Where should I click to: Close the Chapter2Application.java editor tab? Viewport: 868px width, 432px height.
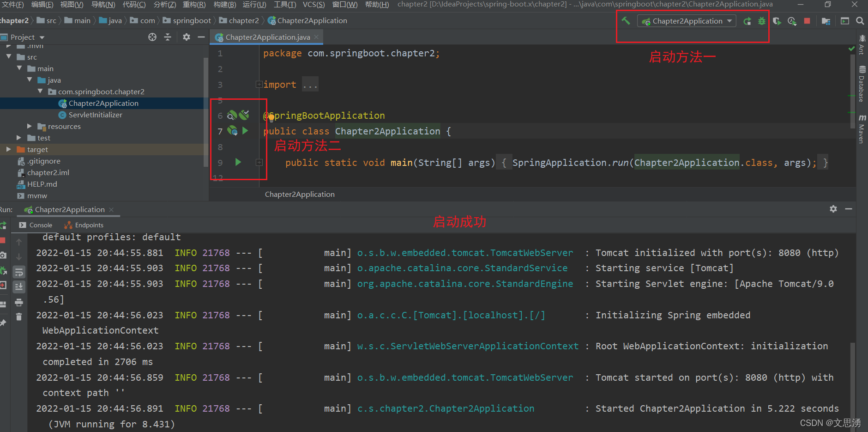(x=316, y=37)
